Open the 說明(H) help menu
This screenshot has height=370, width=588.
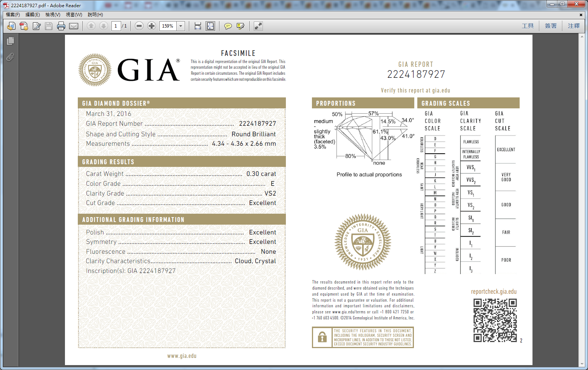tap(95, 15)
